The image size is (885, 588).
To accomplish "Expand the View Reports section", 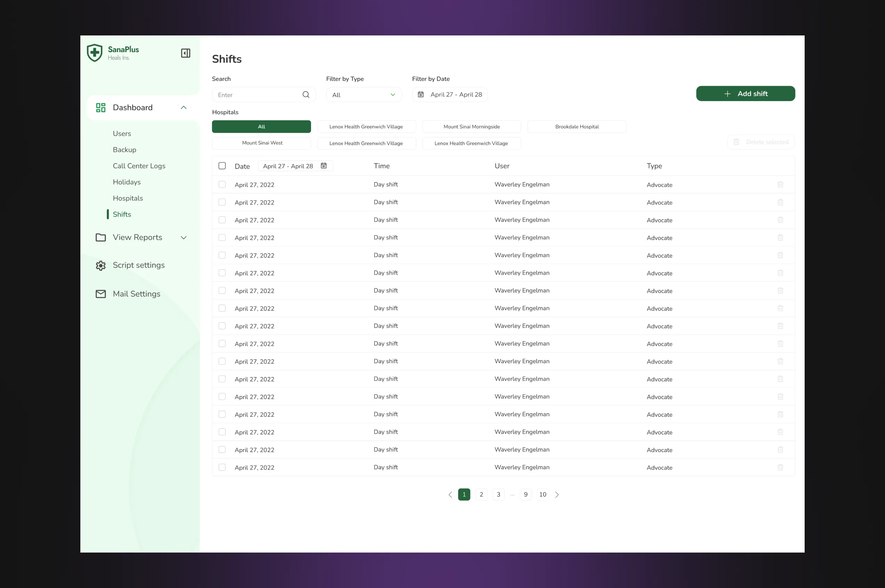I will click(x=184, y=238).
